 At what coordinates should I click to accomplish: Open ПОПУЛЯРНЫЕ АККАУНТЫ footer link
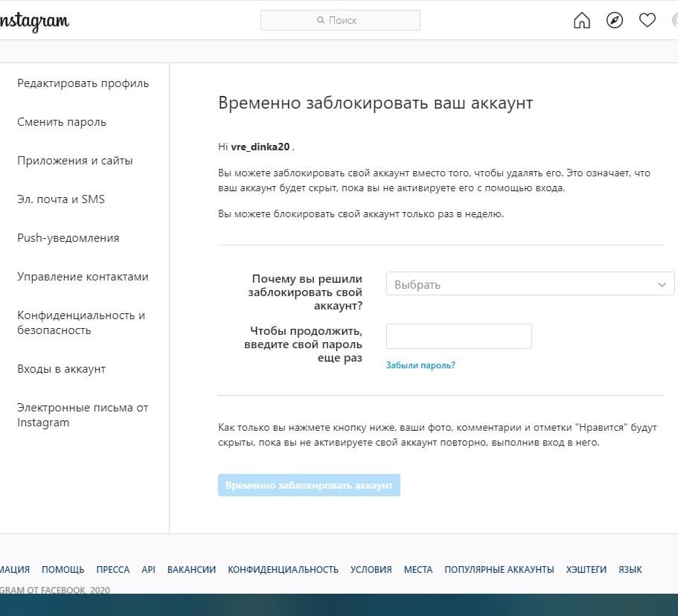499,569
